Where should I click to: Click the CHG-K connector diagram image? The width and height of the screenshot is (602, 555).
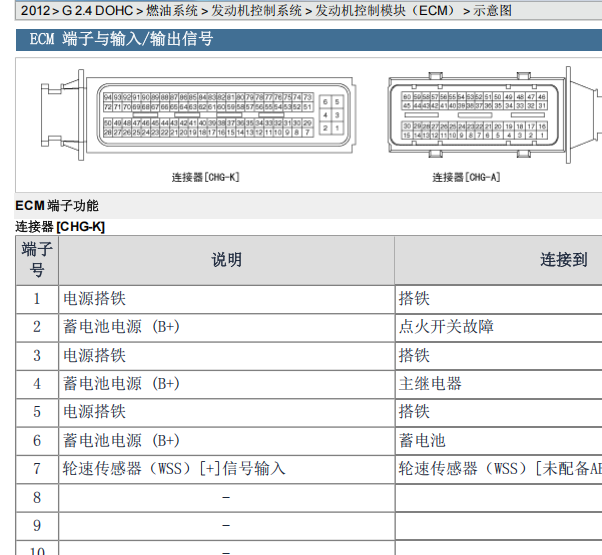click(x=198, y=116)
